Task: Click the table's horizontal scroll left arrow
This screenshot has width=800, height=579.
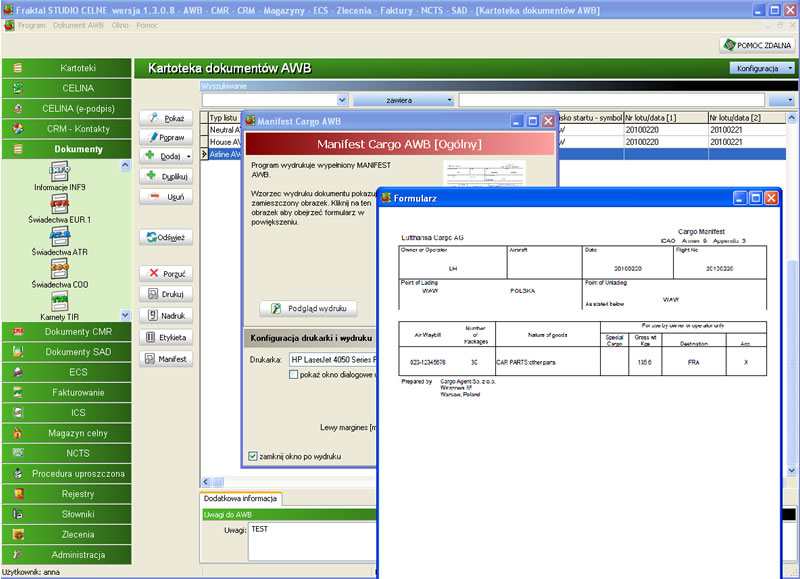Action: (206, 482)
